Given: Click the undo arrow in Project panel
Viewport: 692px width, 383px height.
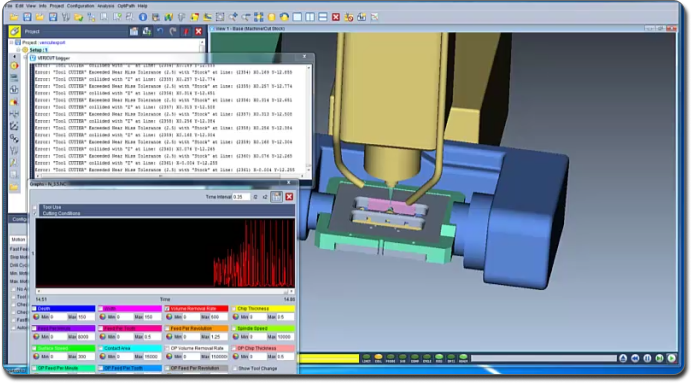Looking at the screenshot, I should click(160, 31).
